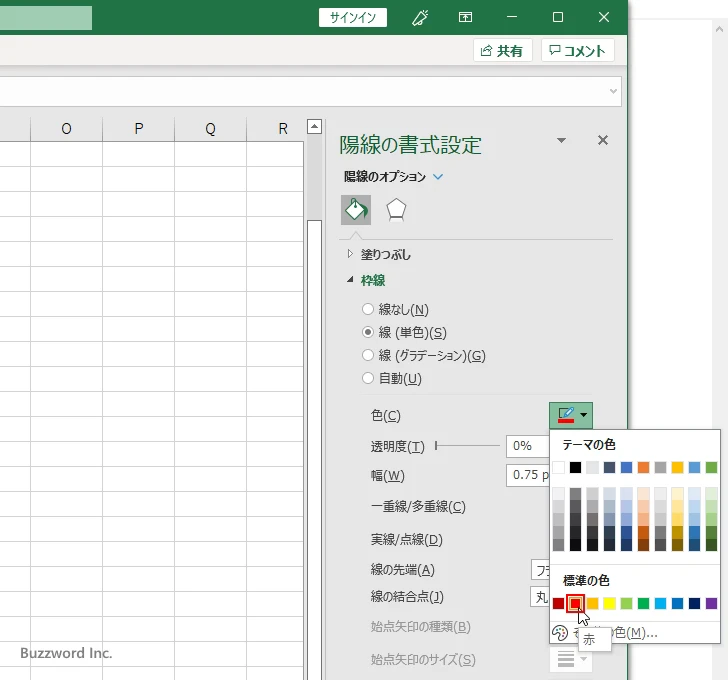Open the 線の先端 dropdown box
Viewport: 728px width, 680px height.
[x=540, y=570]
